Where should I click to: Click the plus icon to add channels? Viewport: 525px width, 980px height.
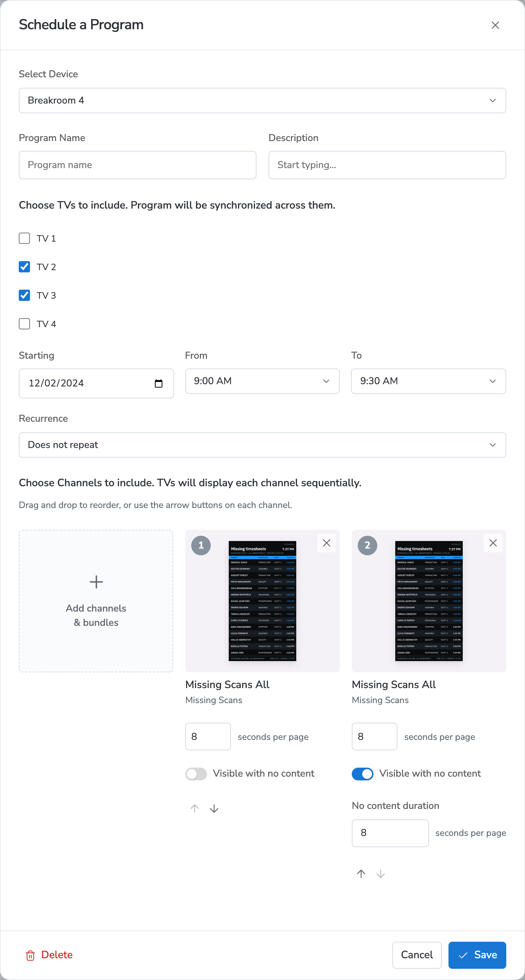point(96,582)
